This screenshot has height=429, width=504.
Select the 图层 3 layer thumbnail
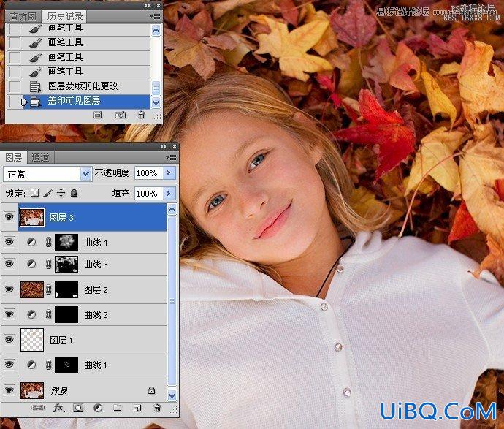32,217
